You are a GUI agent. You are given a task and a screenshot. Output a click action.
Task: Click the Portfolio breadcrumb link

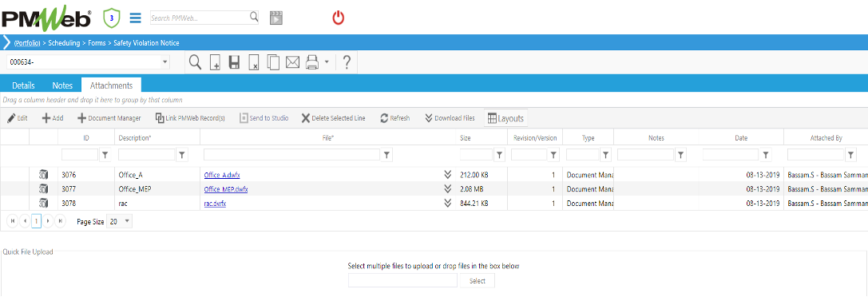pos(26,42)
